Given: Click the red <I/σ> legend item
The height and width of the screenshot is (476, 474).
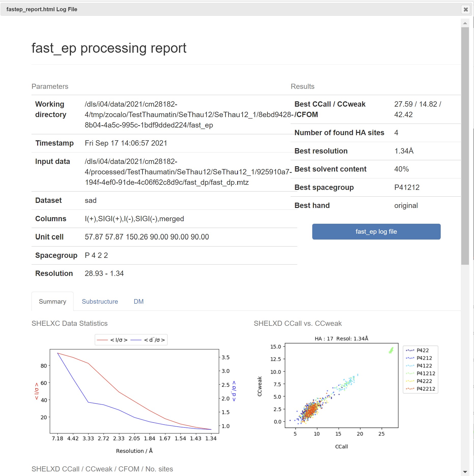Looking at the screenshot, I should [x=112, y=340].
